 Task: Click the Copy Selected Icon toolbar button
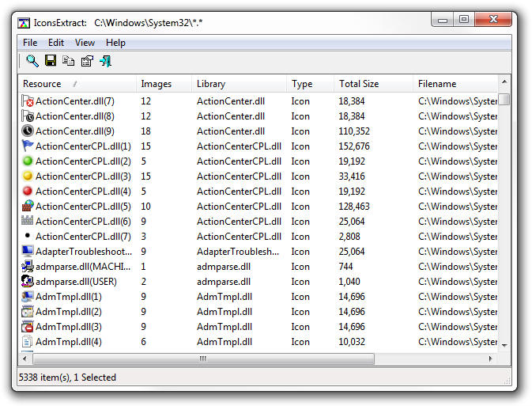[x=69, y=61]
